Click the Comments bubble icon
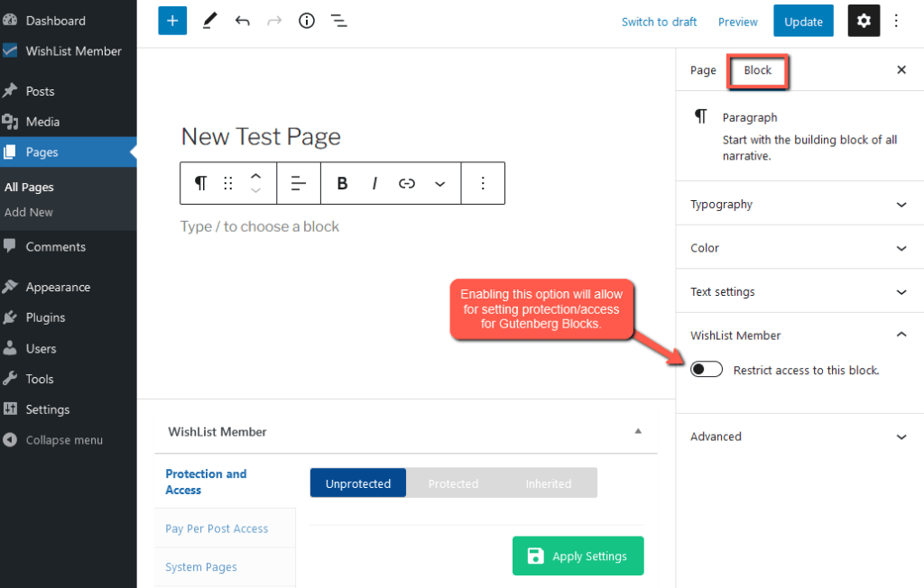This screenshot has height=588, width=924. 10,245
